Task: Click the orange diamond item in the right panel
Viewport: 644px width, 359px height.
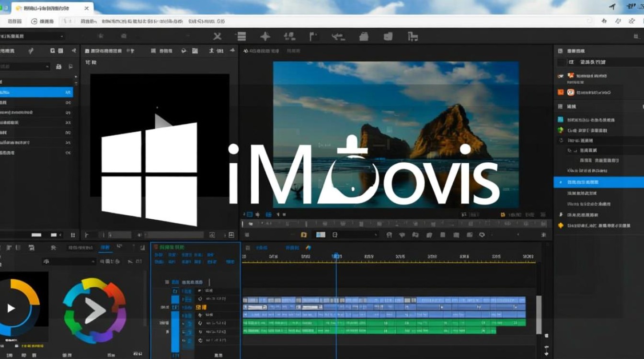Action: pyautogui.click(x=561, y=225)
